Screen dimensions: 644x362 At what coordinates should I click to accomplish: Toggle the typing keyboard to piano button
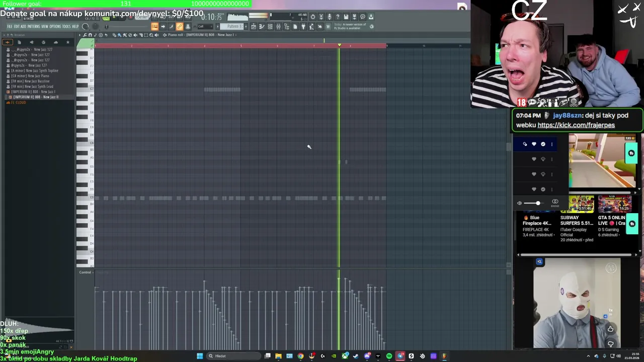click(155, 26)
